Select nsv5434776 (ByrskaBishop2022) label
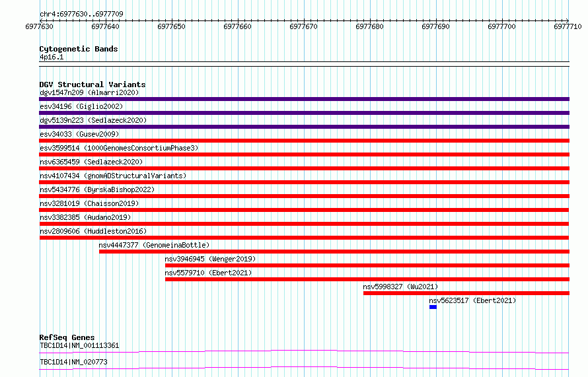The height and width of the screenshot is (377, 588). click(x=98, y=189)
